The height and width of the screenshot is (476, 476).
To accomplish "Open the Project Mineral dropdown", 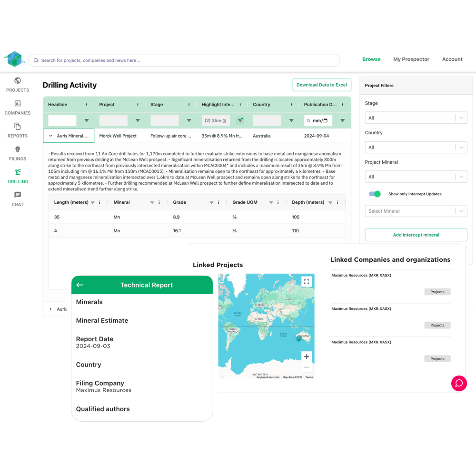I will (416, 177).
